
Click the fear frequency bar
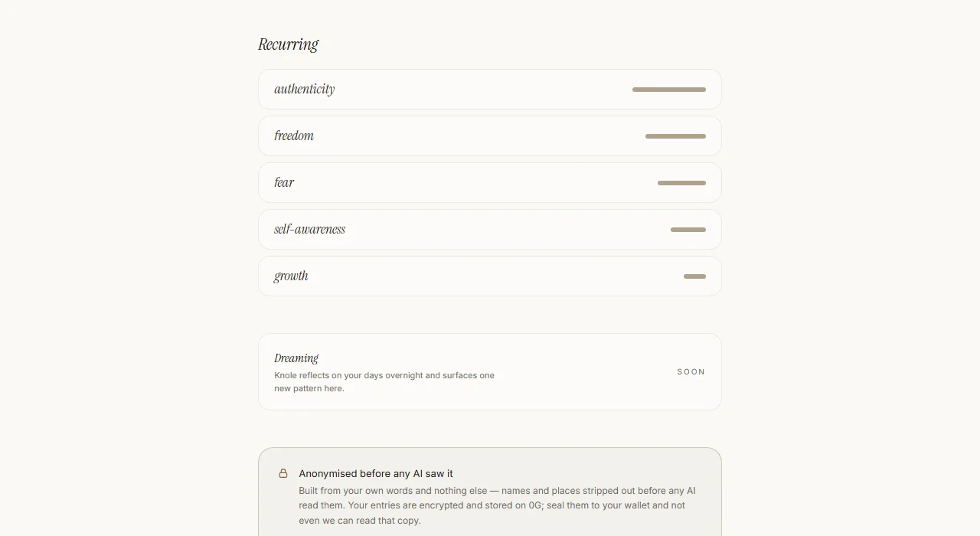[x=681, y=183]
